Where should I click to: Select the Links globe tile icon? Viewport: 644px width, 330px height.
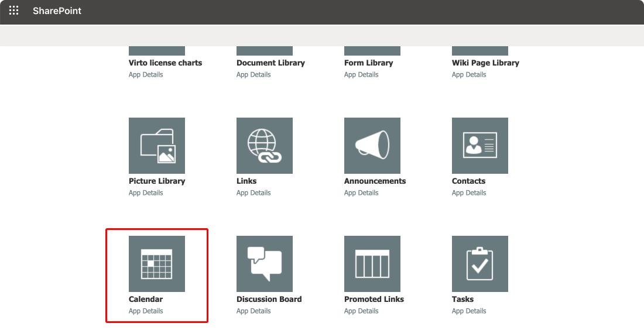265,146
